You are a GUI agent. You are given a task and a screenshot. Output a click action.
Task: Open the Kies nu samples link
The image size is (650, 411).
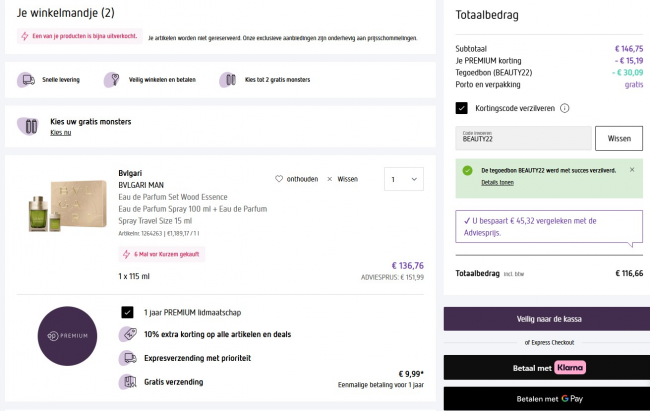click(x=61, y=133)
